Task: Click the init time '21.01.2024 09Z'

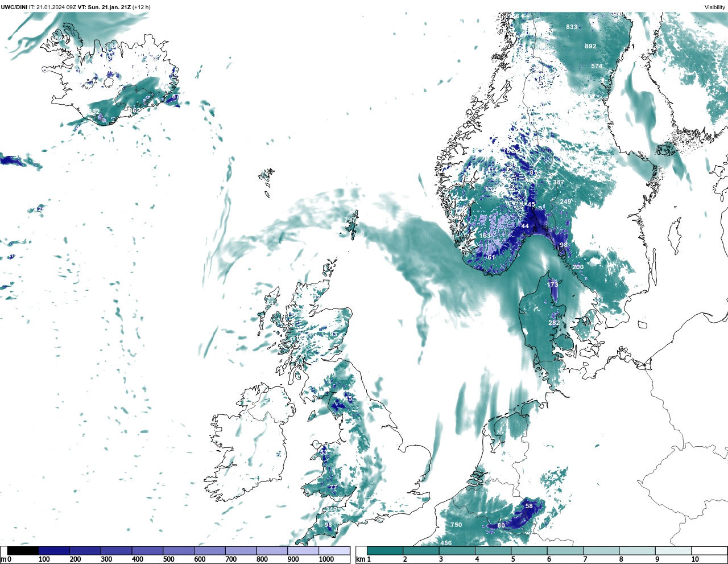Action: (56, 7)
